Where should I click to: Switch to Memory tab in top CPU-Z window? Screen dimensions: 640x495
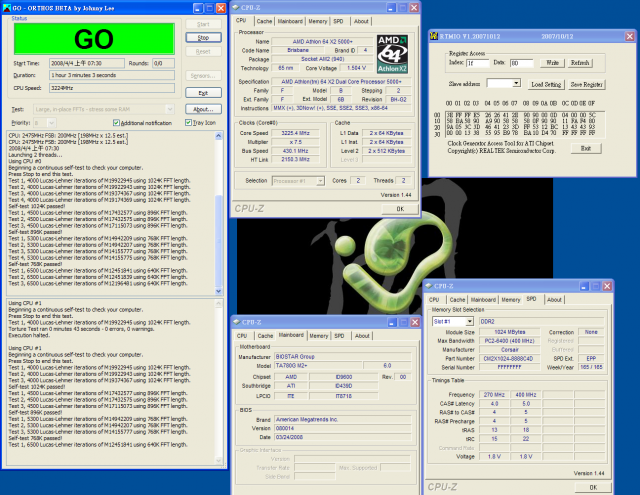[x=318, y=21]
